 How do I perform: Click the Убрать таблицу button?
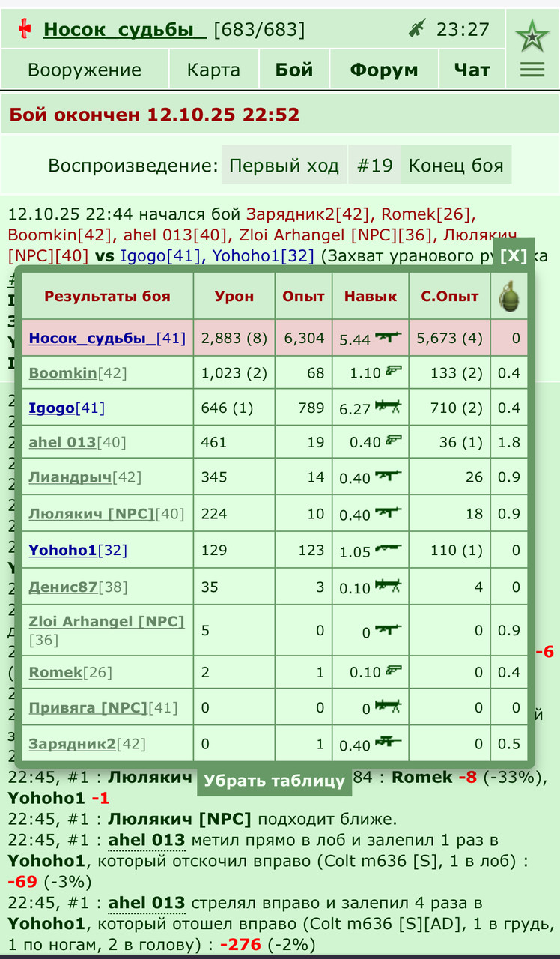pos(274,781)
